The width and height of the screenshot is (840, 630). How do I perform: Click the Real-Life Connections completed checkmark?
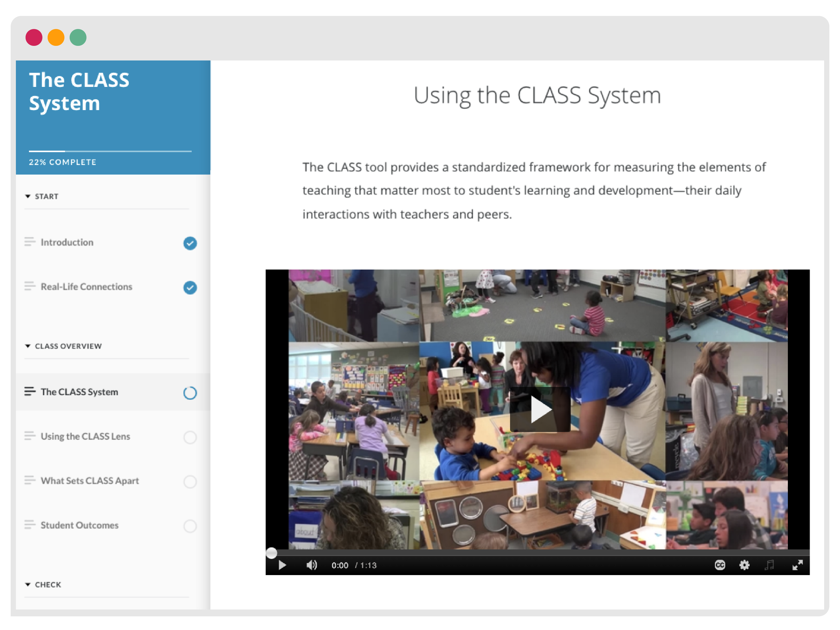pyautogui.click(x=190, y=287)
